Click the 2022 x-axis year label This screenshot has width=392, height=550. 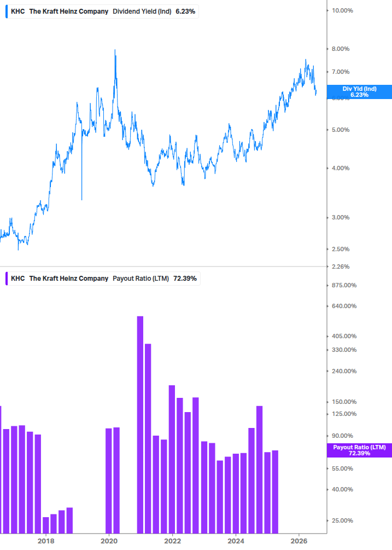click(x=172, y=541)
